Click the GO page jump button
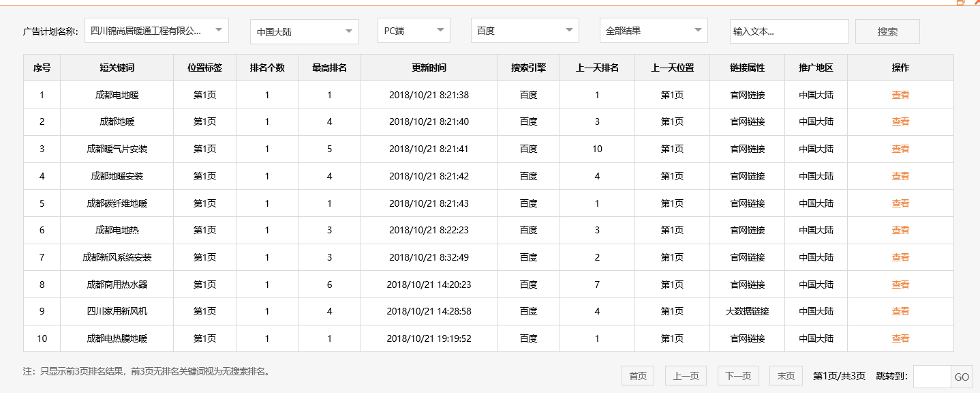 (963, 376)
